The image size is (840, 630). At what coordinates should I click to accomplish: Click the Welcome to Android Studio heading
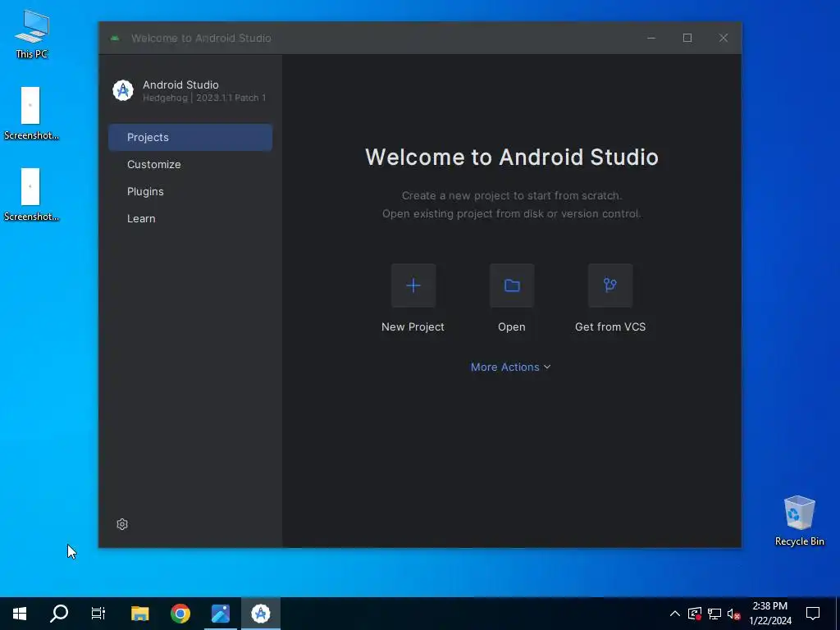tap(512, 157)
